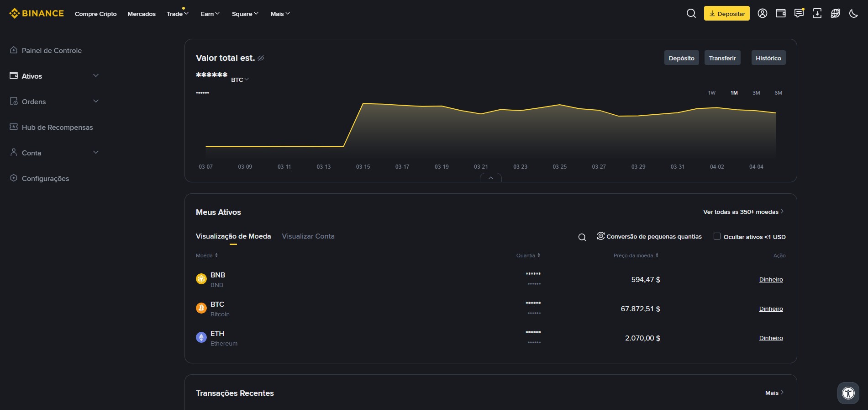Click the Painel de Controle home icon
This screenshot has height=410, width=868.
(14, 50)
